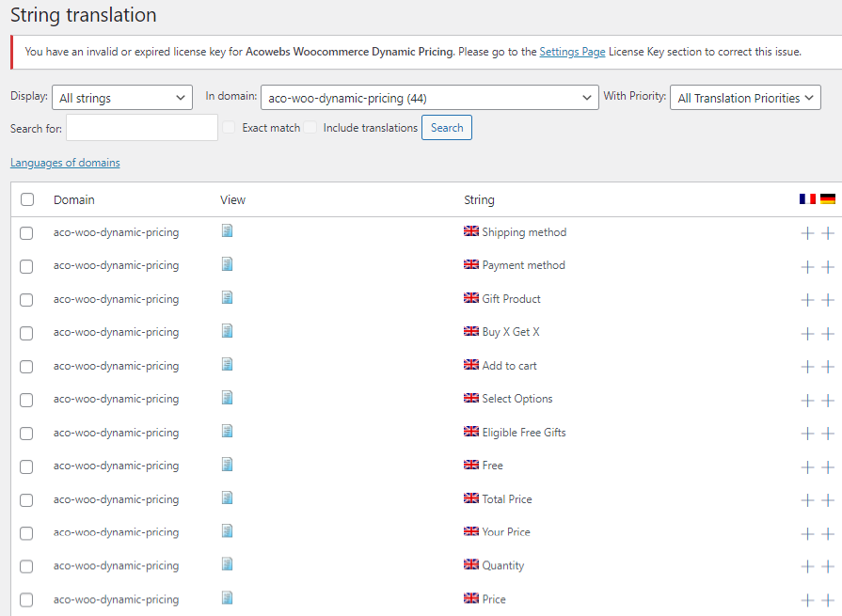
Task: Check the Shipping method row checkbox
Action: pos(26,233)
